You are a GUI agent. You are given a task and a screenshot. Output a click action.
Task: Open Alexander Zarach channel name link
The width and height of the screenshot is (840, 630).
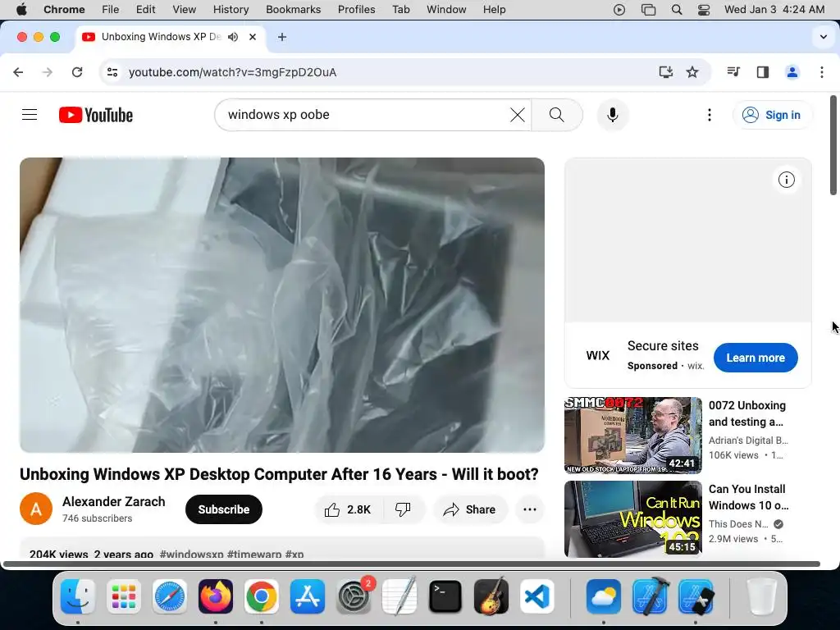(113, 501)
